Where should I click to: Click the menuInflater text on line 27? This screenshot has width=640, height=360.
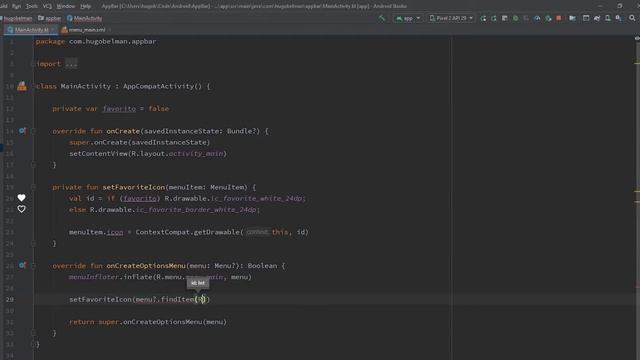tap(93, 277)
